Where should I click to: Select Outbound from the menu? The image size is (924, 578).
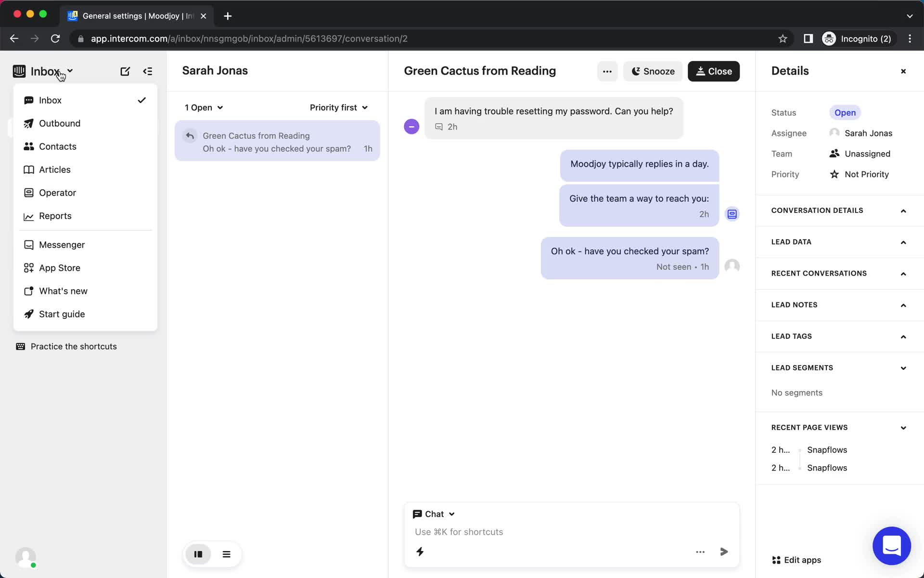coord(60,123)
